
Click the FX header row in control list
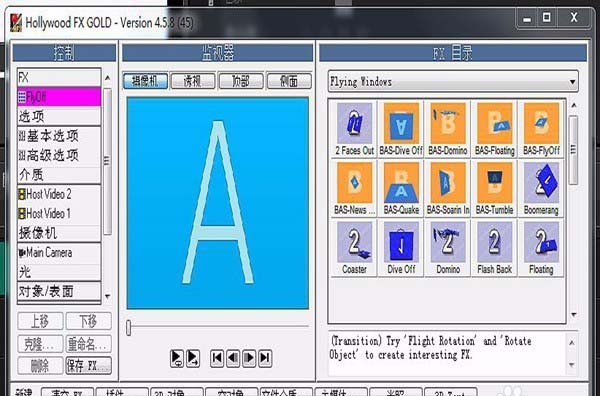point(59,78)
